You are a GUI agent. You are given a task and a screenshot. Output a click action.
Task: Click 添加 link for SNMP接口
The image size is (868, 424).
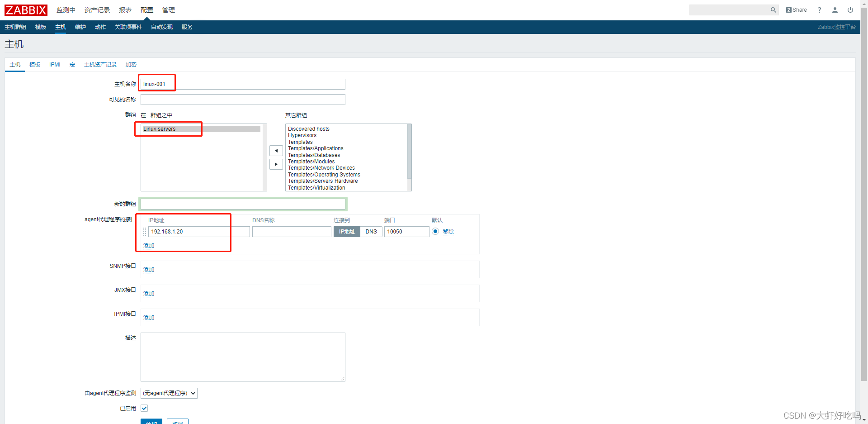click(149, 270)
